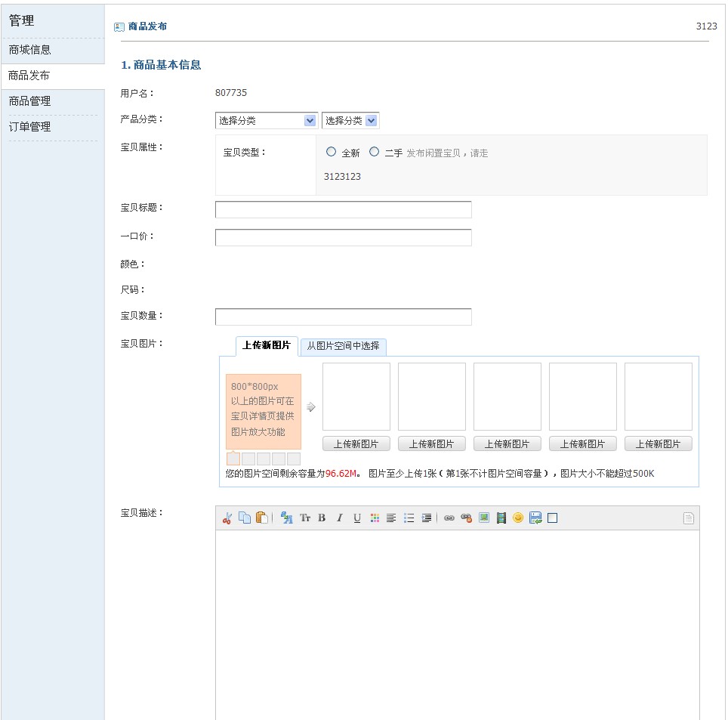Click the insert video icon in the editor
The image size is (728, 720).
[500, 518]
